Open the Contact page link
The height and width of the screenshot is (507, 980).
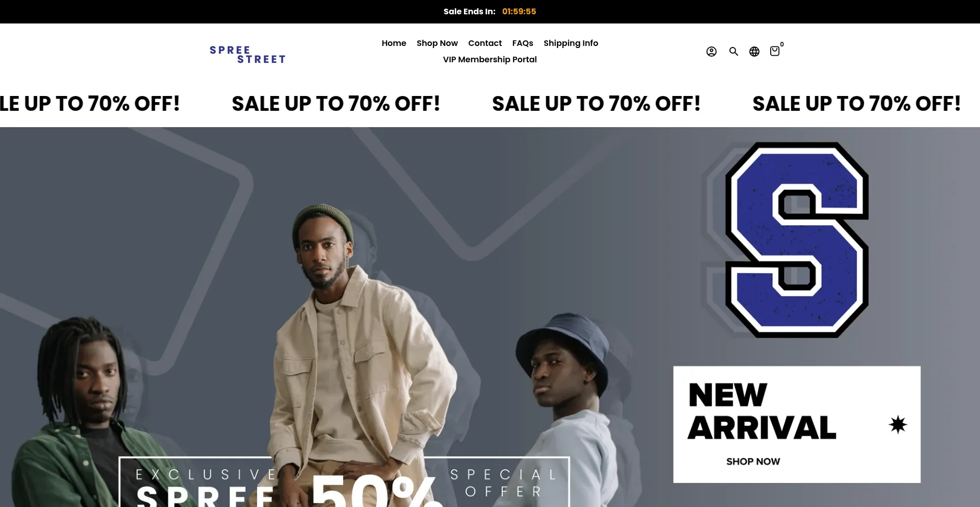click(x=485, y=43)
